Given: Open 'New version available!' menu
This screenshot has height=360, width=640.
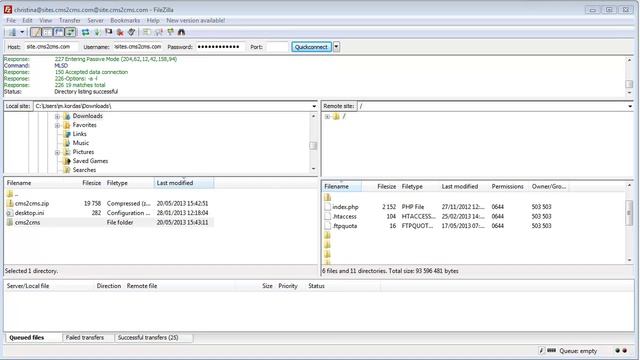Looking at the screenshot, I should pos(196,20).
